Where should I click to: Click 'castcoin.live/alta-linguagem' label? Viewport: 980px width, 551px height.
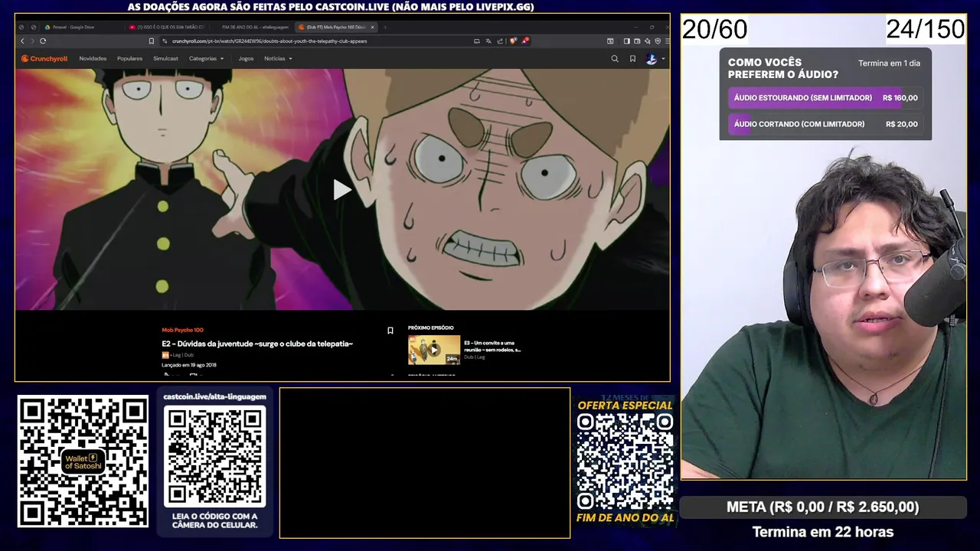pos(214,396)
